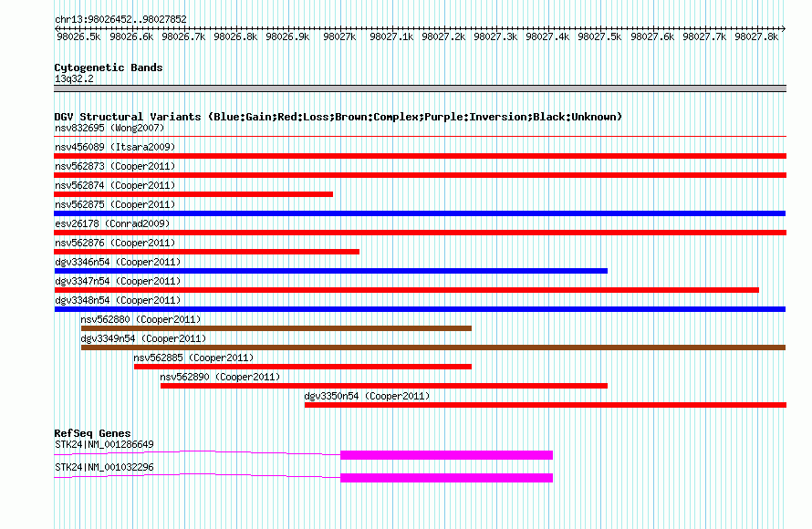This screenshot has height=529, width=812.
Task: Click the 98027.6k ruler tick label
Action: point(652,36)
